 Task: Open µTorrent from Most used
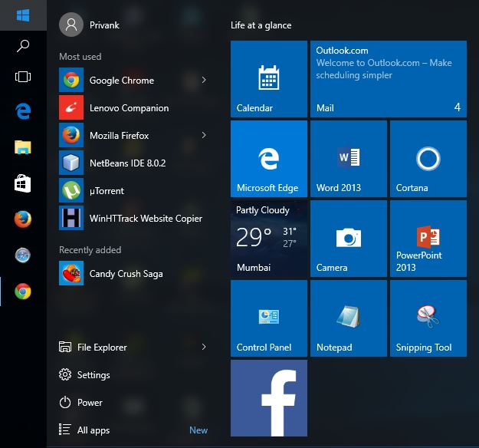coord(134,190)
